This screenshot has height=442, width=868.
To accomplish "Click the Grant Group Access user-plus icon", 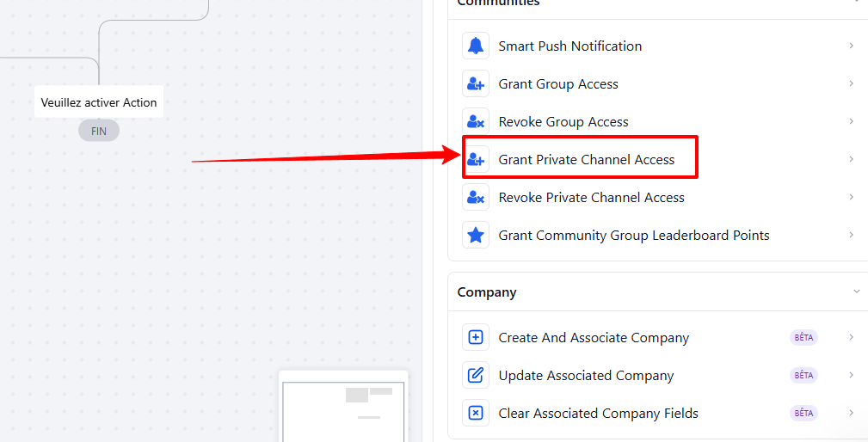I will point(476,84).
